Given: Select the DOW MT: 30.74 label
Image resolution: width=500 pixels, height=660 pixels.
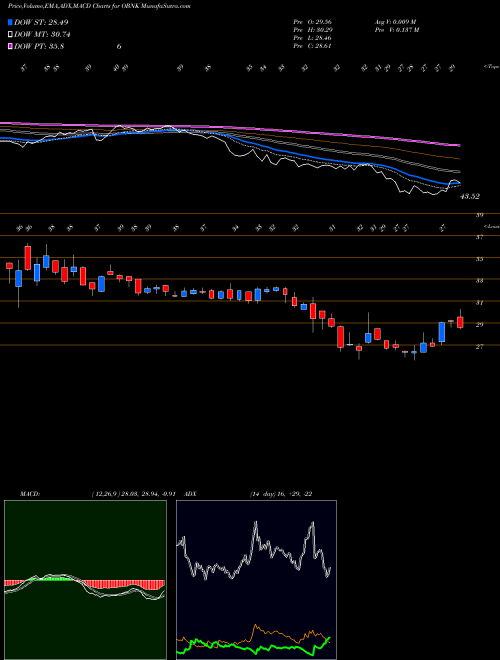Looking at the screenshot, I should pos(42,35).
